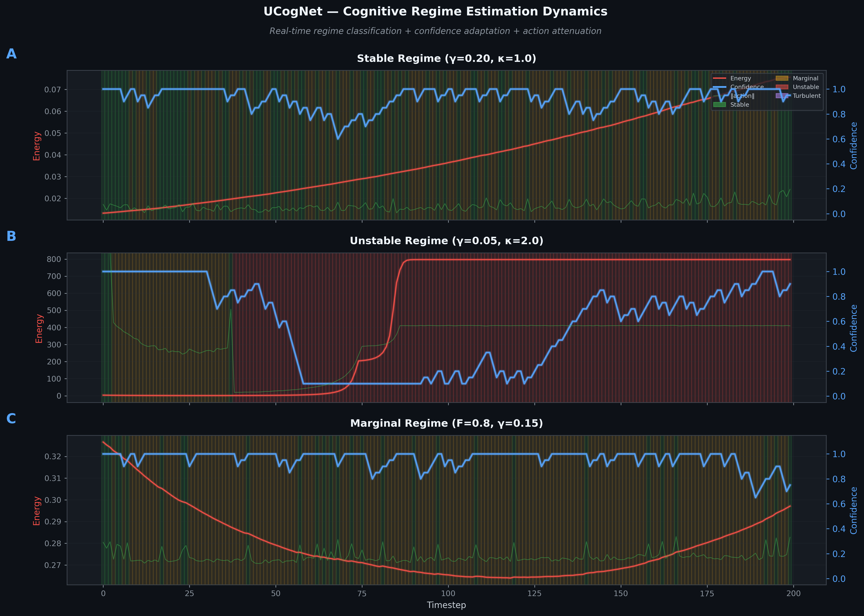Click the red Unstable legend patch
The height and width of the screenshot is (616, 864).
[x=782, y=87]
